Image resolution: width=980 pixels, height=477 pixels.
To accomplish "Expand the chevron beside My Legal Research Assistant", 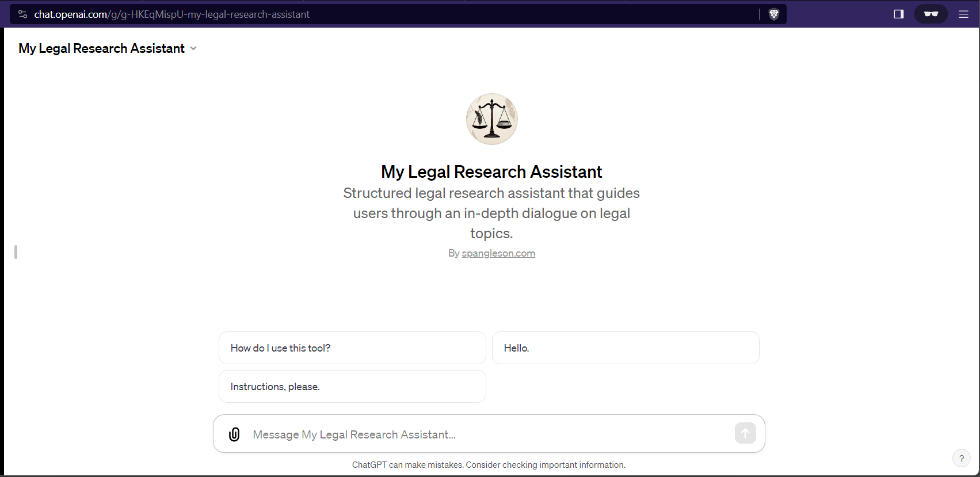I will pyautogui.click(x=193, y=49).
